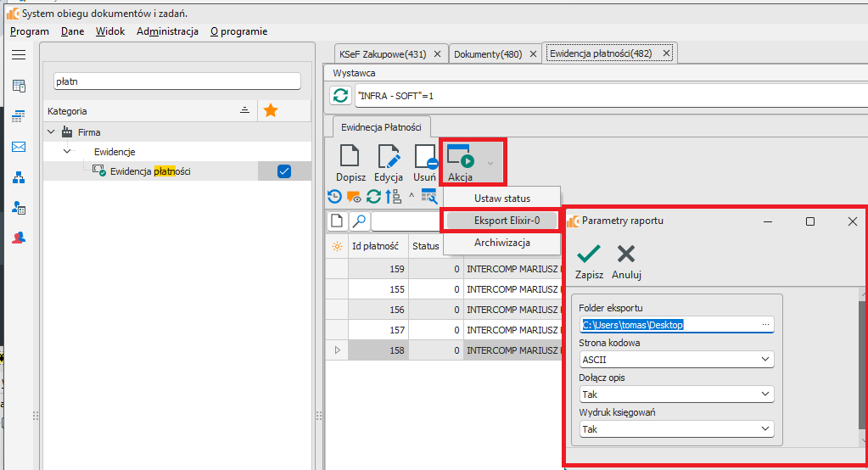
Task: Open the hamburger menu in left sidebar
Action: pyautogui.click(x=19, y=54)
